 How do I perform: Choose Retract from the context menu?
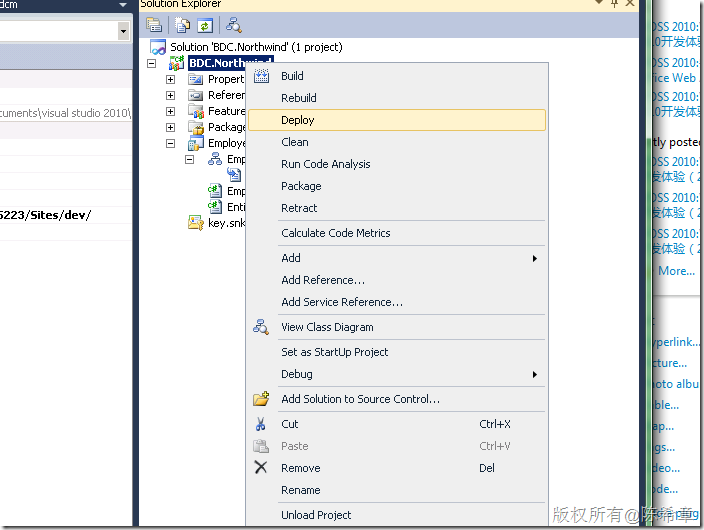[x=397, y=208]
